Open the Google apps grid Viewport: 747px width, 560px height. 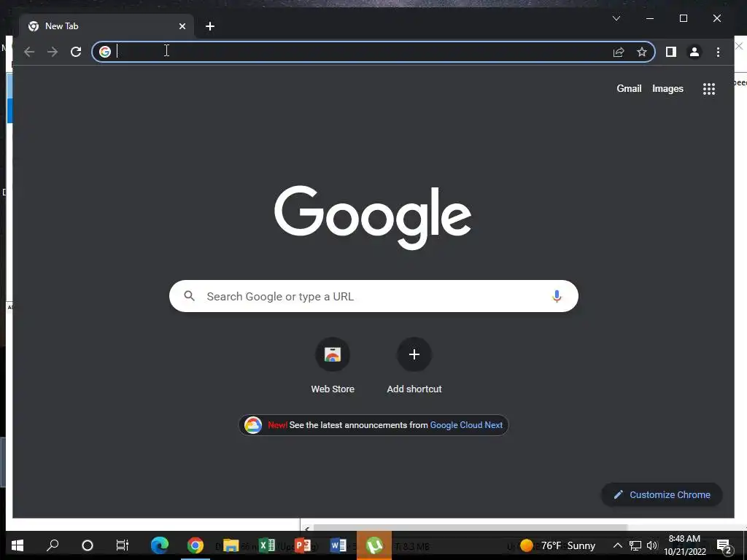[x=709, y=89]
